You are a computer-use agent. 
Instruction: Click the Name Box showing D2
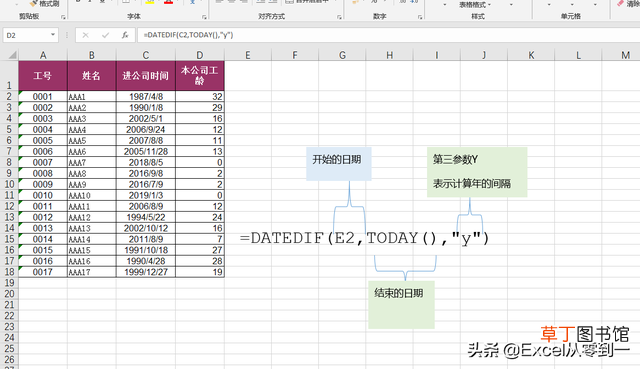tap(26, 35)
